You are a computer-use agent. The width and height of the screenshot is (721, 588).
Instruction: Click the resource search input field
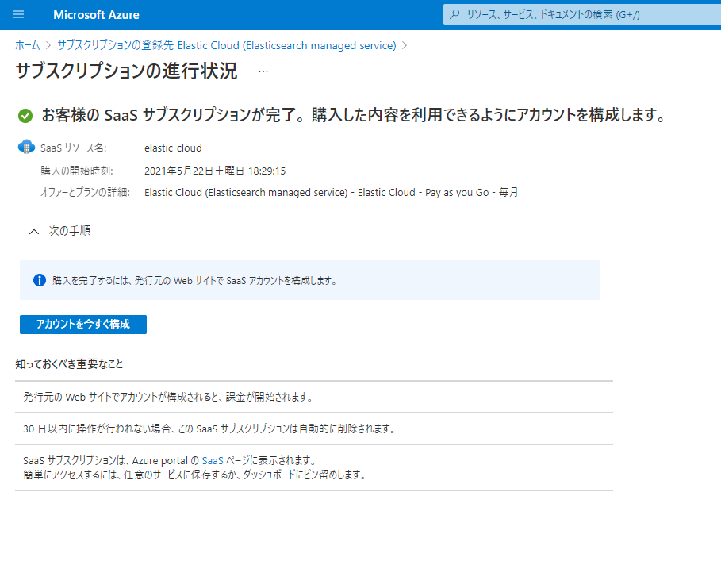pos(555,14)
